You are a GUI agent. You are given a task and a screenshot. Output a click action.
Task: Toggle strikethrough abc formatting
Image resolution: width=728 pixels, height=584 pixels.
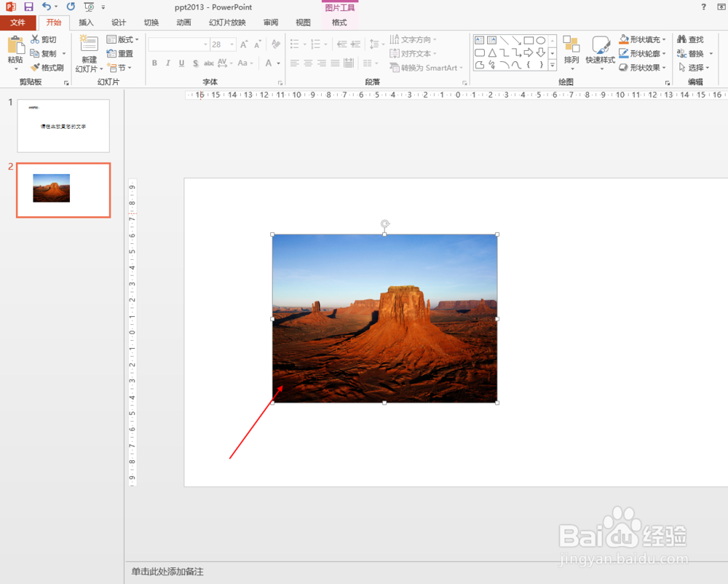click(209, 63)
